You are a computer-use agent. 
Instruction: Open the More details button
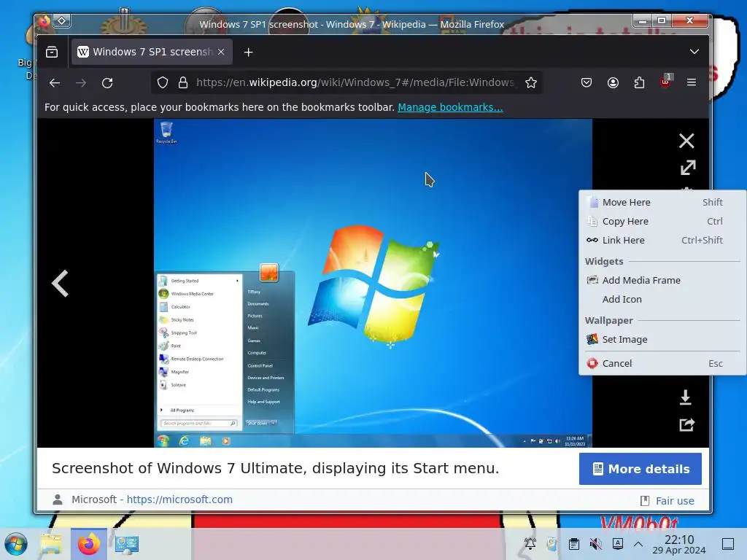pyautogui.click(x=640, y=469)
